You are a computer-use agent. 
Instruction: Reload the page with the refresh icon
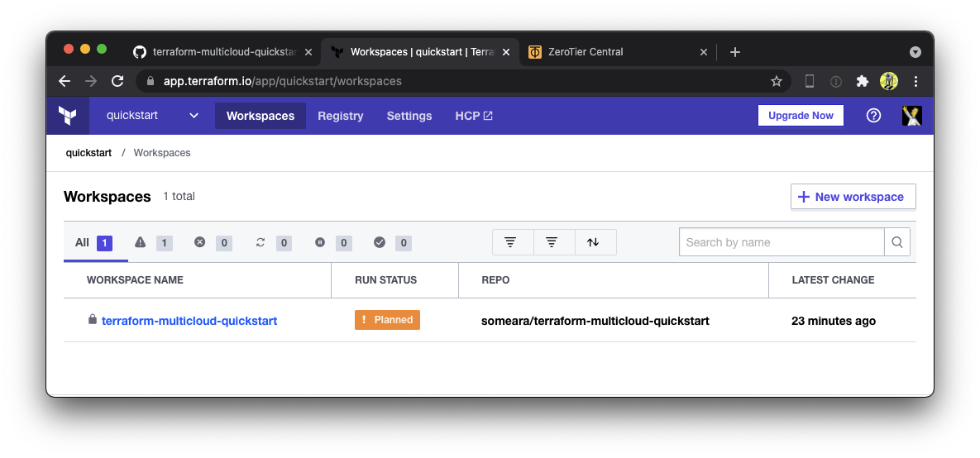click(x=117, y=81)
